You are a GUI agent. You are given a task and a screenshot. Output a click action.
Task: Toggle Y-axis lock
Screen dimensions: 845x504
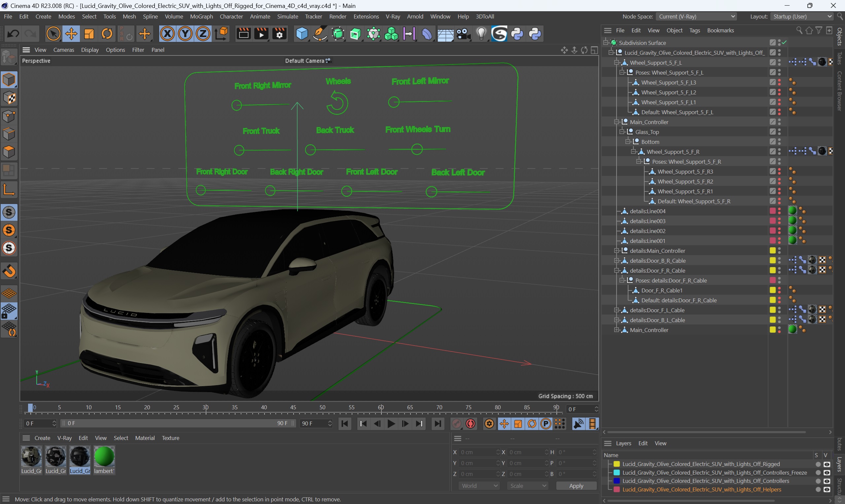tap(185, 34)
